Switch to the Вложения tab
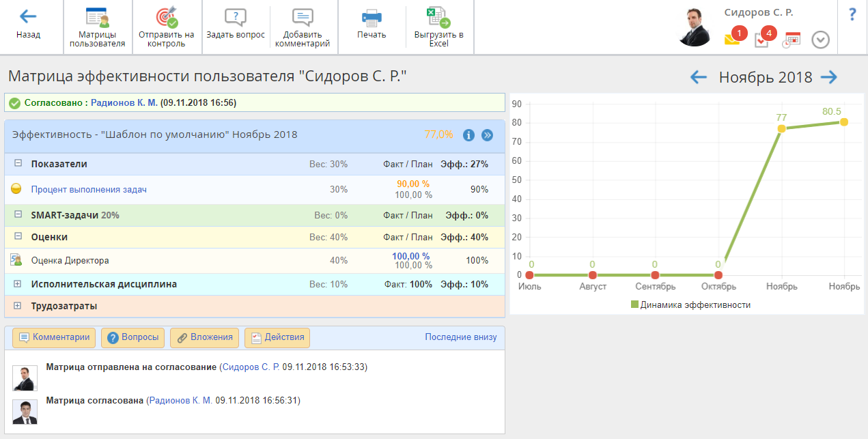 [205, 337]
